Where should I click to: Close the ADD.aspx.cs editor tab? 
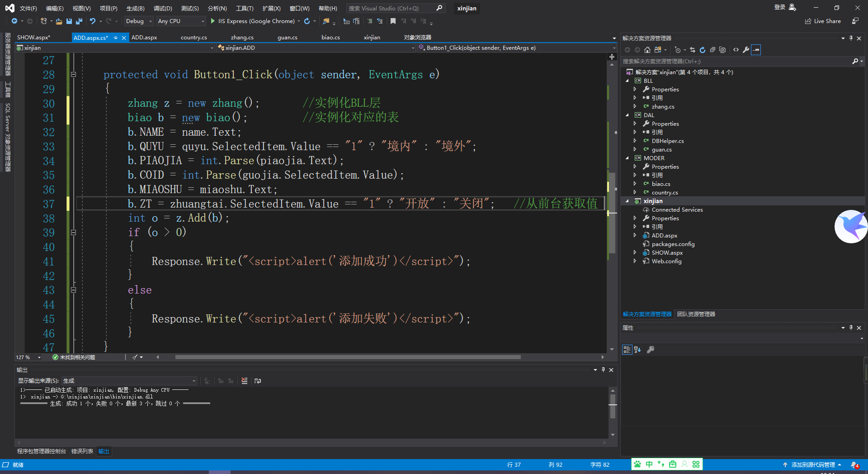[x=124, y=38]
